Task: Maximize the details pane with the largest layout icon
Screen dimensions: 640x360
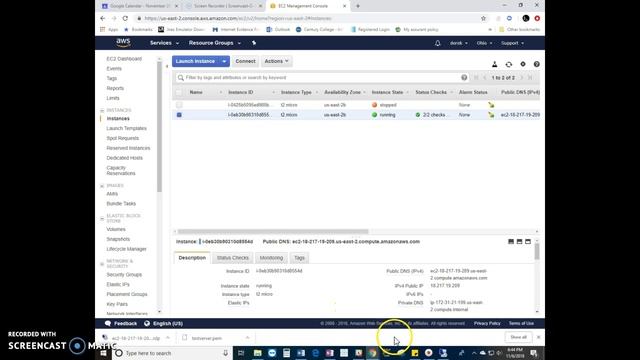Action: [x=528, y=242]
